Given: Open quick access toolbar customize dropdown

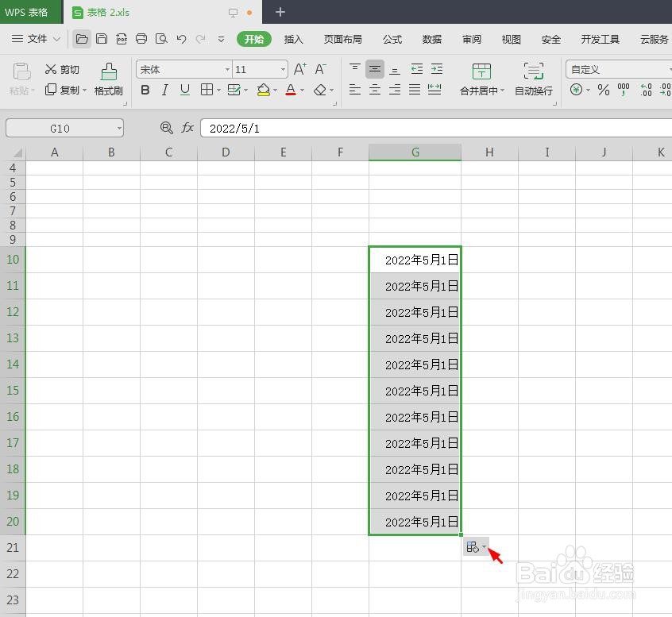Looking at the screenshot, I should coord(221,39).
